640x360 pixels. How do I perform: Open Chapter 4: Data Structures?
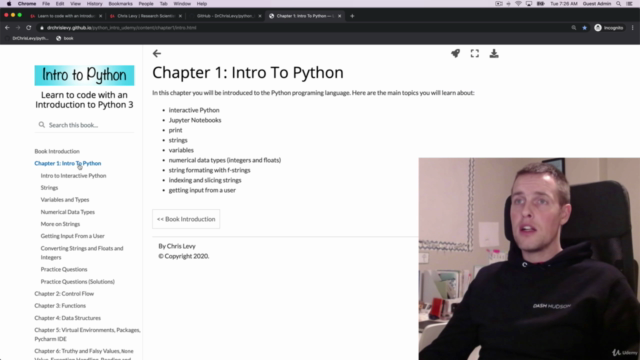tap(67, 318)
